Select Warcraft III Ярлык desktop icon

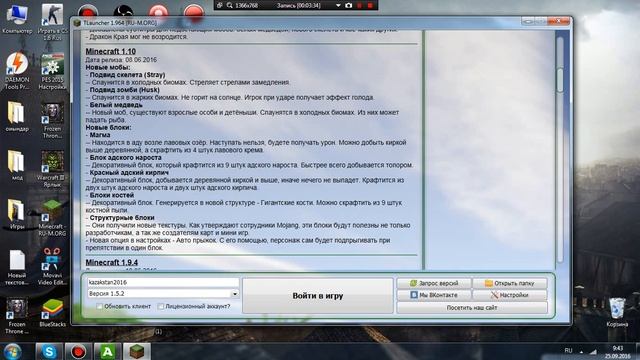pyautogui.click(x=52, y=169)
